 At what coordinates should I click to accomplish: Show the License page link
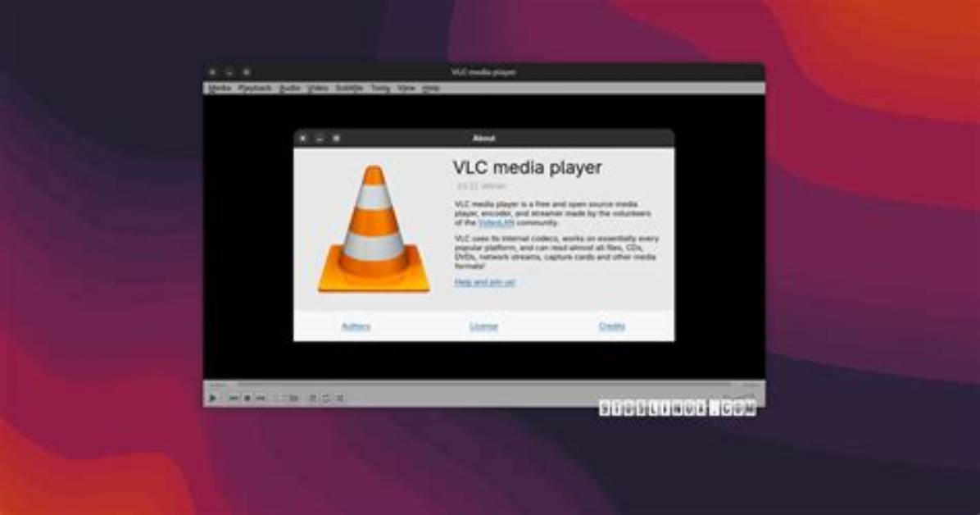click(483, 326)
